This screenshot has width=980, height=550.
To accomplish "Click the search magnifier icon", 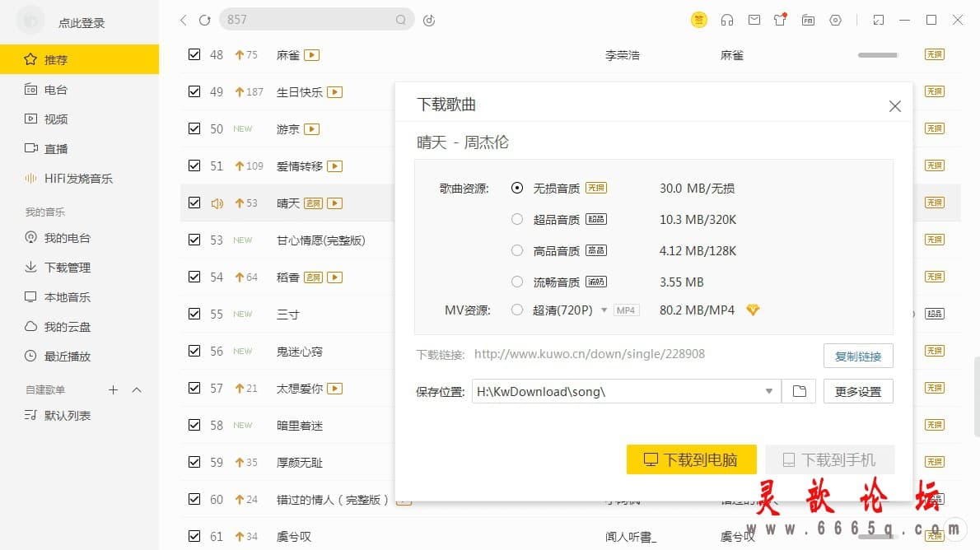I will pos(400,20).
